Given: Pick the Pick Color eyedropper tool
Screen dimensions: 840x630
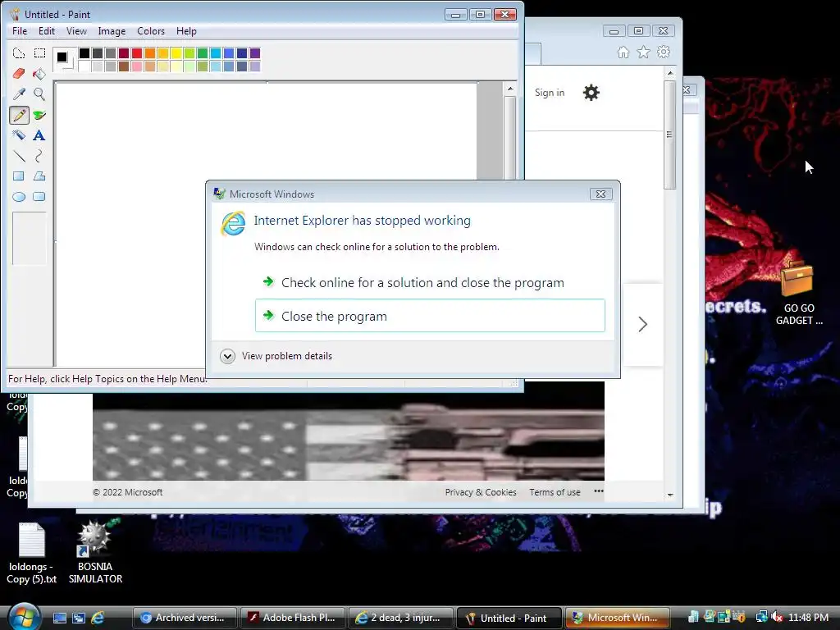Looking at the screenshot, I should point(19,94).
